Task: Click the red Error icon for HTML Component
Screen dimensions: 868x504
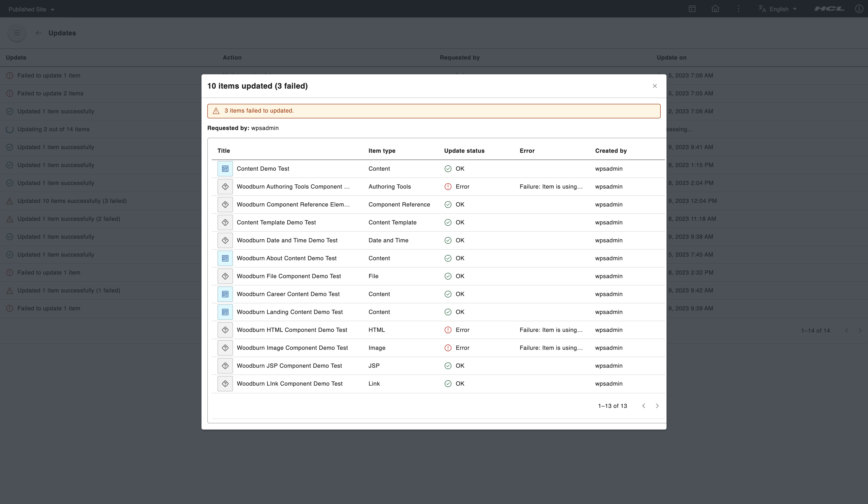Action: 448,330
